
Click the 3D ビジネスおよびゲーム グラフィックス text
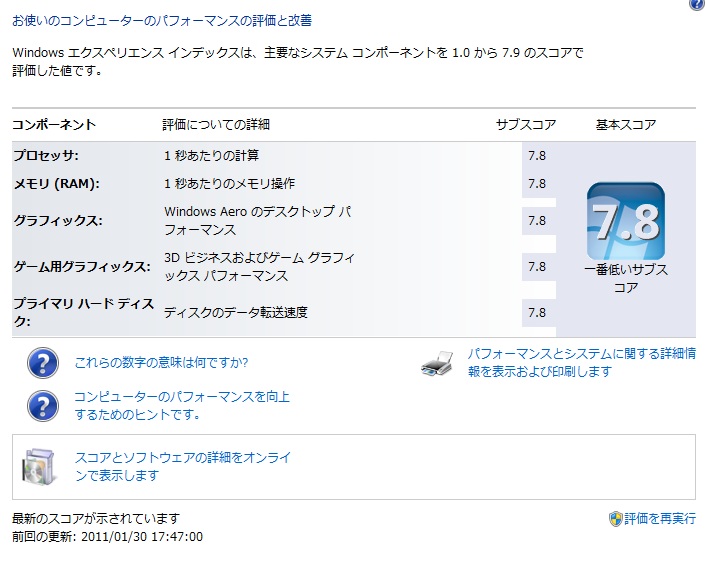(259, 267)
